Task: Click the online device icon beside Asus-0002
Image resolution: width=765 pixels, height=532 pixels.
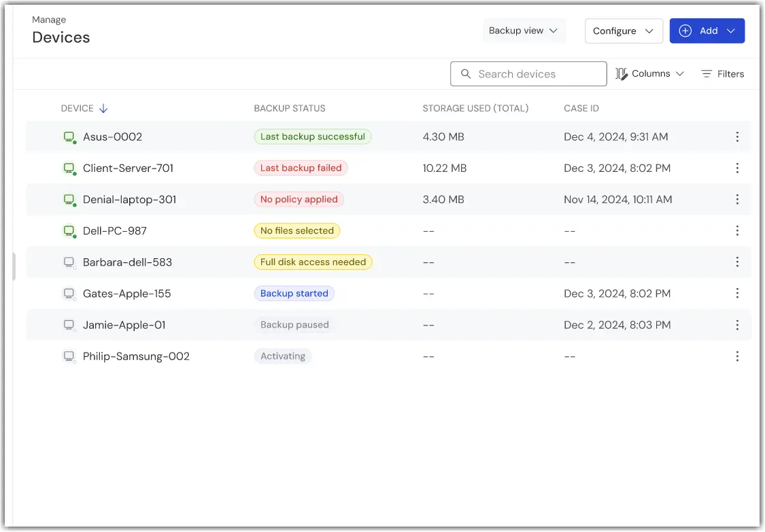Action: tap(69, 137)
